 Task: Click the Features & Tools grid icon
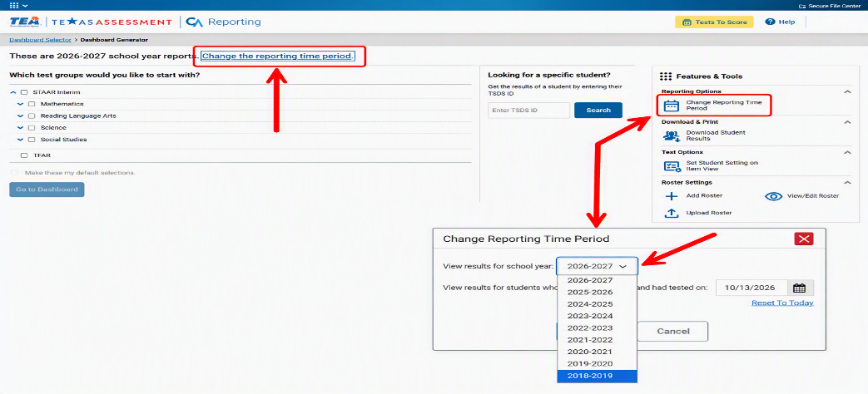[666, 76]
